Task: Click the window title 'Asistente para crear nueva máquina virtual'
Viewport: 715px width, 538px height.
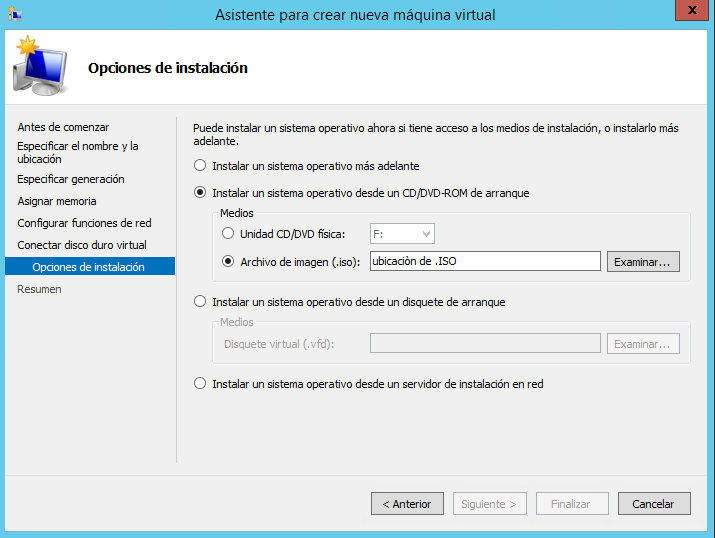Action: click(x=355, y=15)
